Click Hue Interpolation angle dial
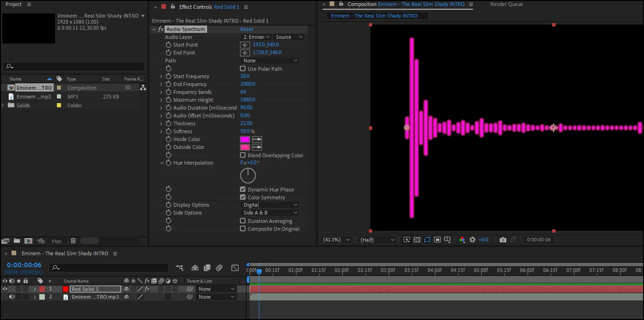 click(248, 175)
